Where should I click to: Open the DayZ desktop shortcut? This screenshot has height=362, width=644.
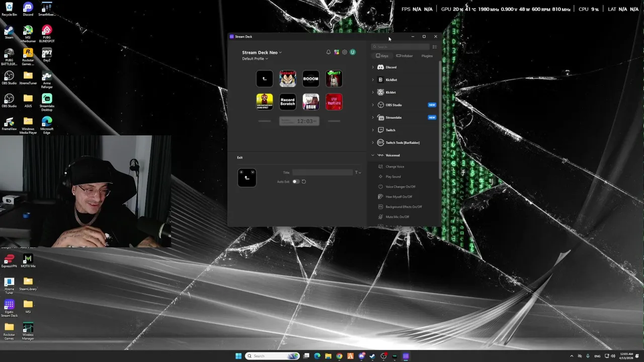tap(47, 55)
